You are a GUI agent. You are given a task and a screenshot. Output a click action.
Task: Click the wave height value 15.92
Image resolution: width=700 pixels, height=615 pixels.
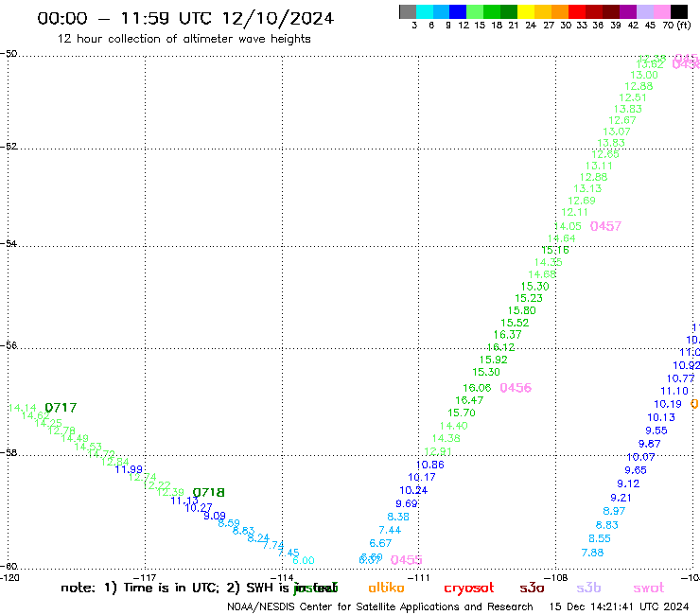(x=493, y=360)
